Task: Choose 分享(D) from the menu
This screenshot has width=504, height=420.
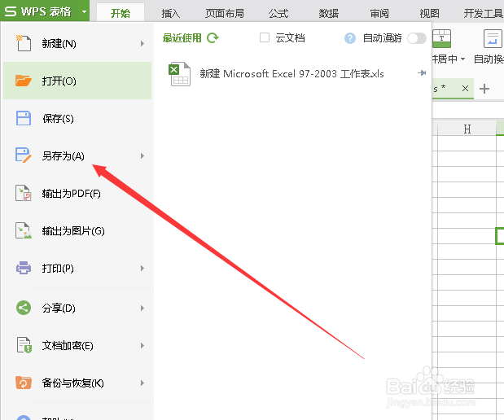Action: click(x=77, y=308)
